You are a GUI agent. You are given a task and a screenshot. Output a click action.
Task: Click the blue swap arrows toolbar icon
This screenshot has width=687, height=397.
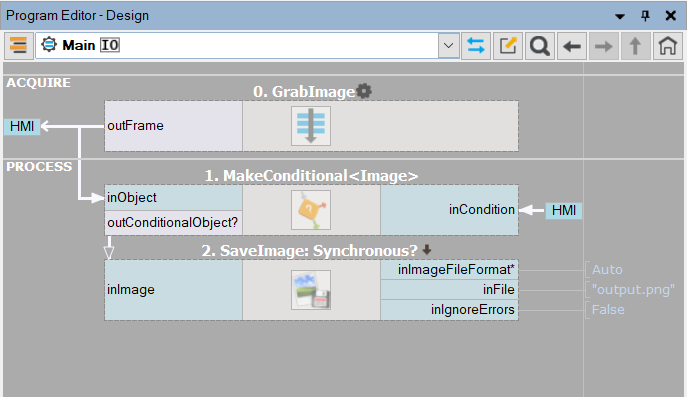point(476,46)
